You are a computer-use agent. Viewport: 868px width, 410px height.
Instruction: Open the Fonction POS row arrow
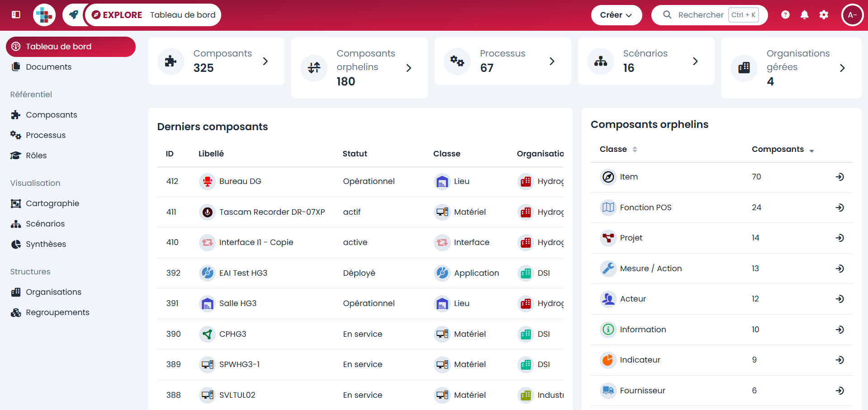[x=840, y=207]
